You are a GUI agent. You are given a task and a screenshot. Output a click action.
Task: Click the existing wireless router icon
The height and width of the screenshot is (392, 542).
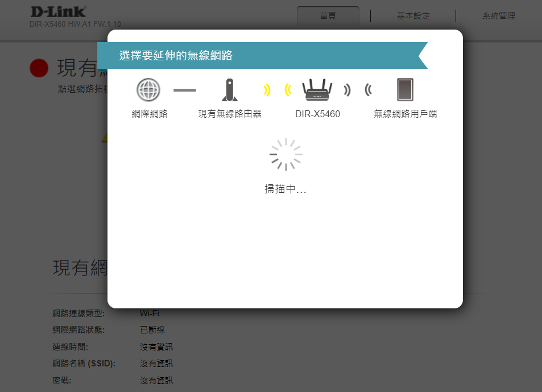[x=229, y=90]
